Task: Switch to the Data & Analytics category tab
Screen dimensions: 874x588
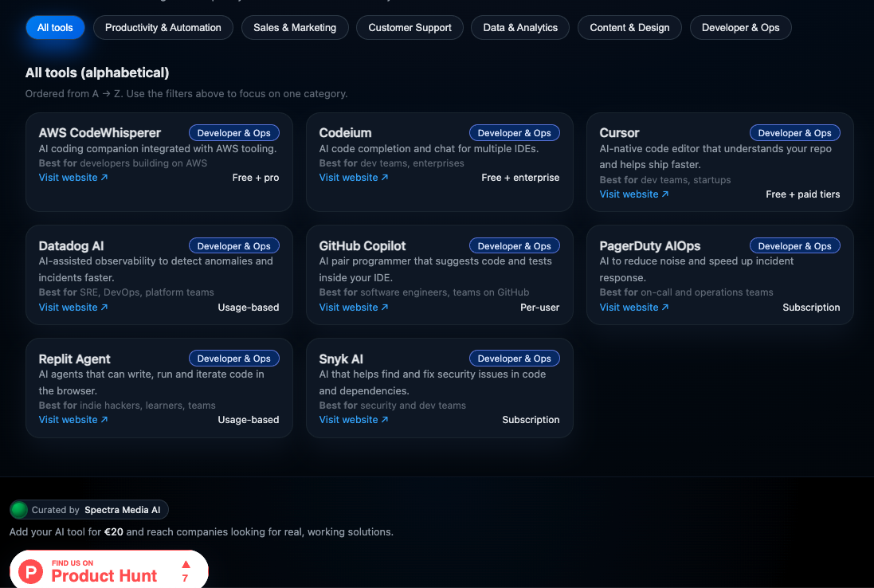Action: 519,27
